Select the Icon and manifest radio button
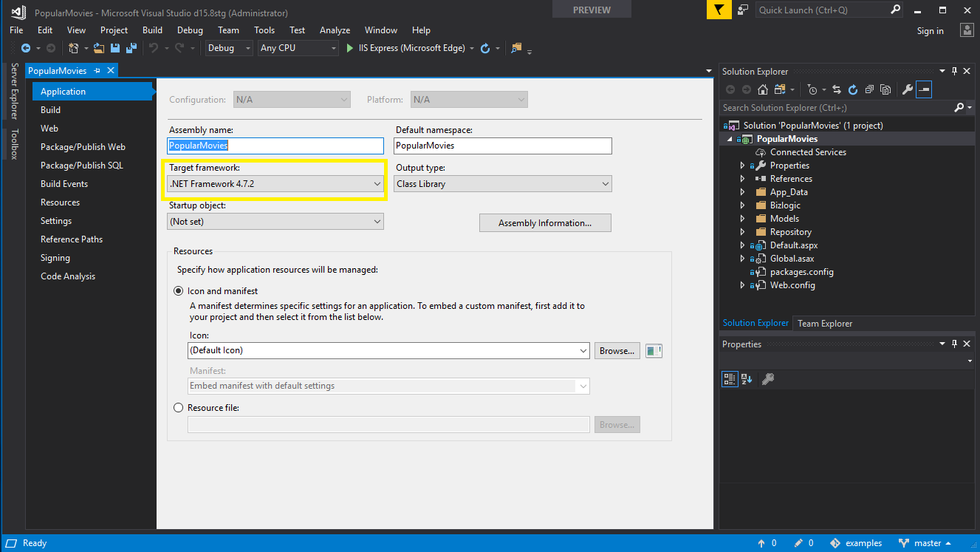Image resolution: width=980 pixels, height=552 pixels. pos(178,291)
